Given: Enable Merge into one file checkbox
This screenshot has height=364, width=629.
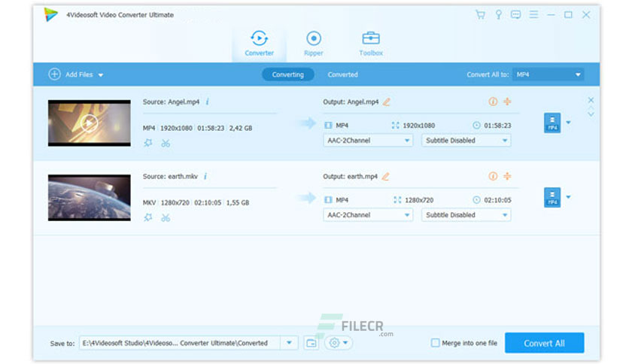Looking at the screenshot, I should click(435, 343).
